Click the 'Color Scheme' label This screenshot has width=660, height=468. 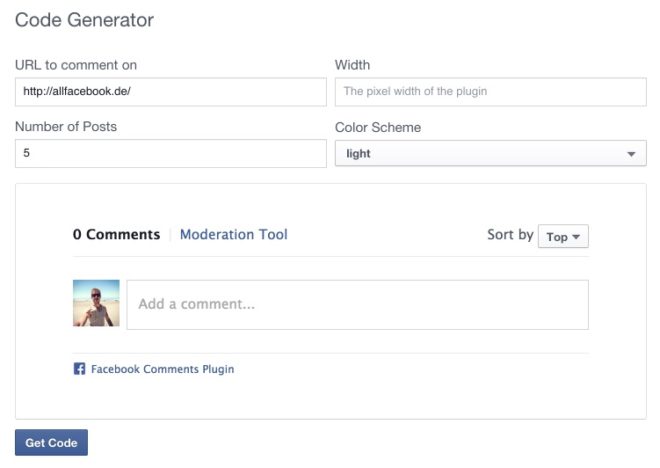point(378,127)
